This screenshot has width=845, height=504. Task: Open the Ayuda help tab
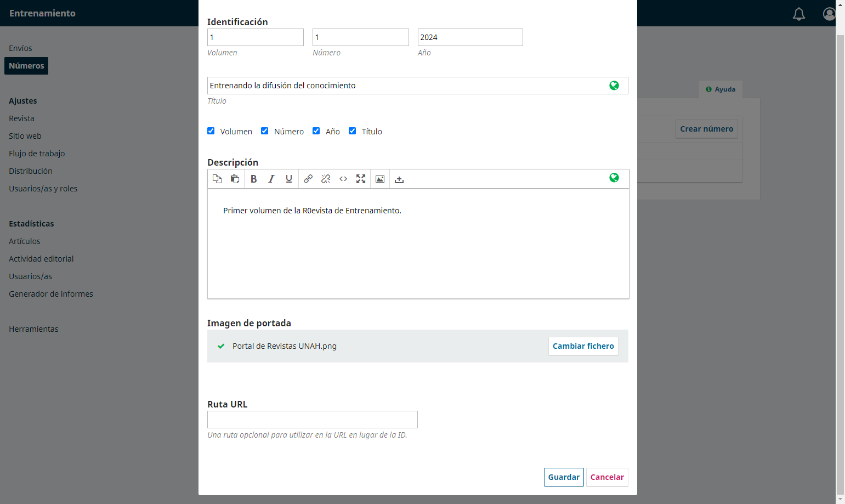[721, 89]
